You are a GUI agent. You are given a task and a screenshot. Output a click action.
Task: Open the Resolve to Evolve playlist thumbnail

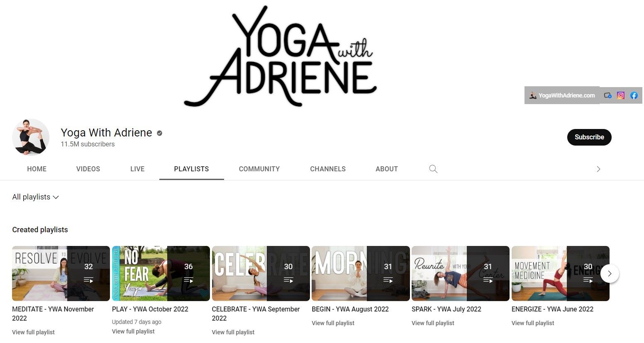61,273
